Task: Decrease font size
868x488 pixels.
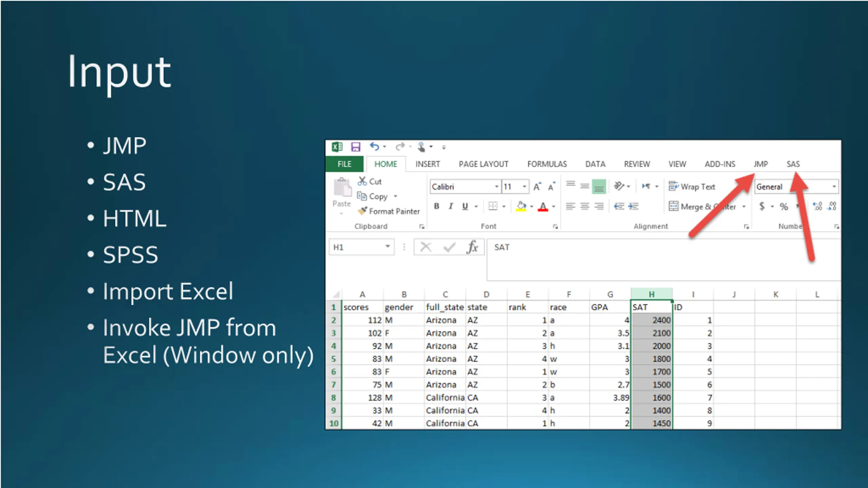Action: click(x=552, y=186)
